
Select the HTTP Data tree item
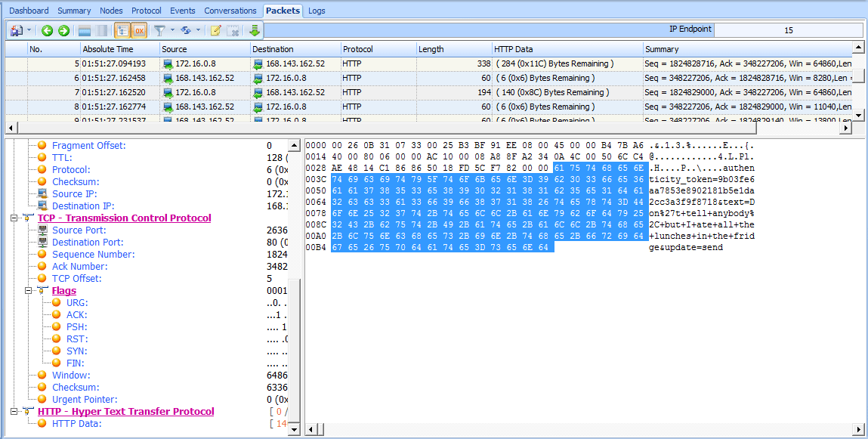77,423
